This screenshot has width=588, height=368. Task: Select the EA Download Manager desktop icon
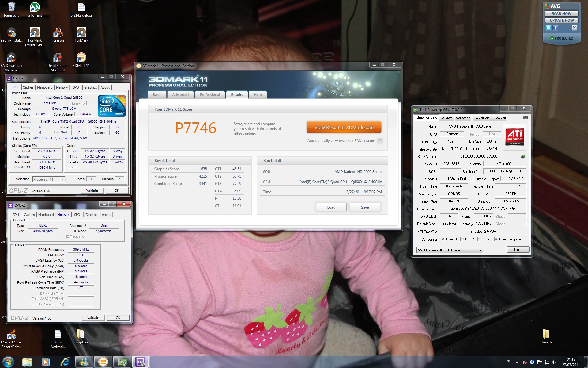point(12,62)
